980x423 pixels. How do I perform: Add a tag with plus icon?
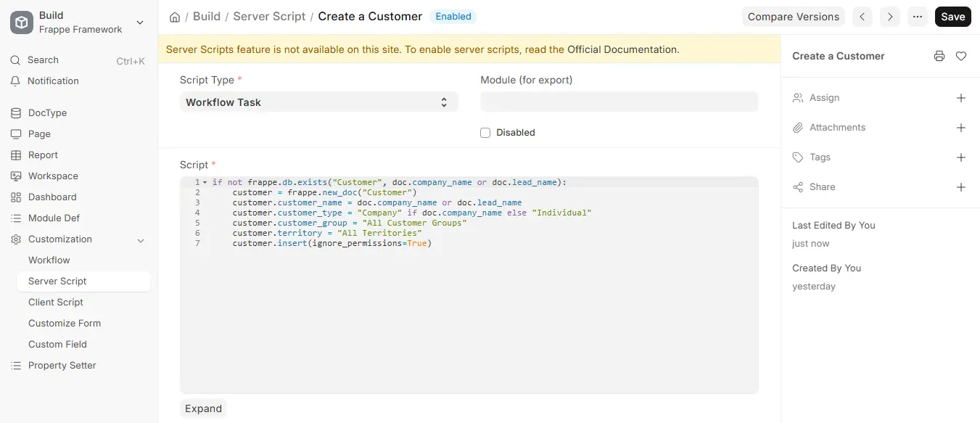click(x=961, y=157)
